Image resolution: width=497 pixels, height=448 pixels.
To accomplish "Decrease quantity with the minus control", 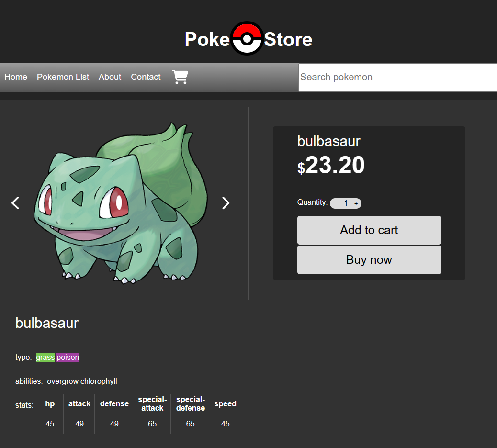I will pos(336,203).
